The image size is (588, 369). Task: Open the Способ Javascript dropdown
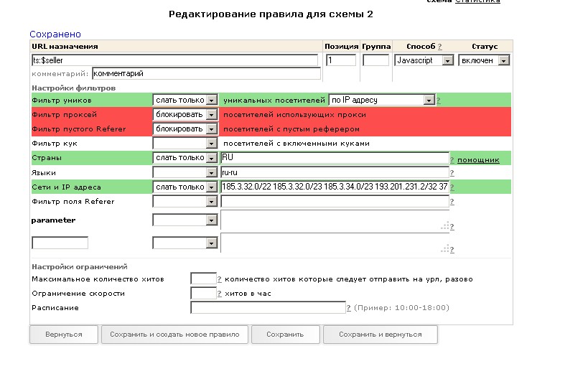(x=424, y=60)
